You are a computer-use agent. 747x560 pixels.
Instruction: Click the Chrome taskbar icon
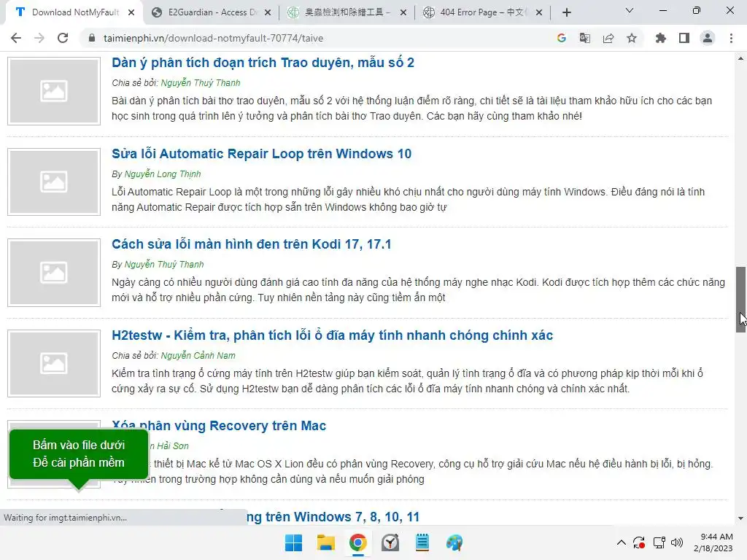357,542
